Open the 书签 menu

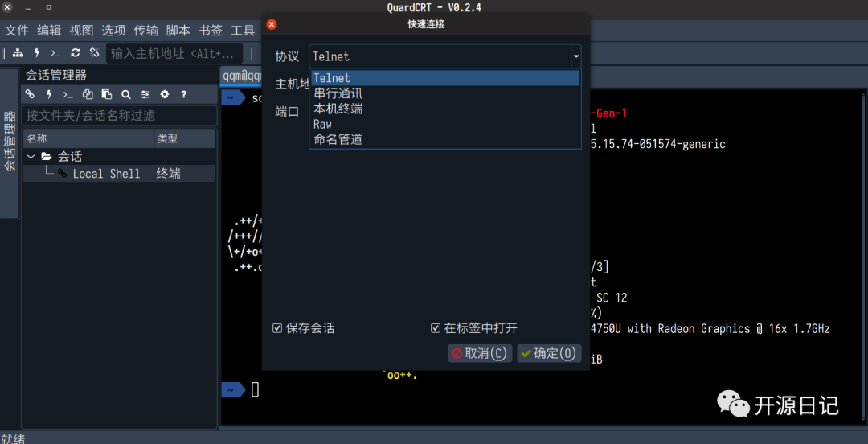pos(211,31)
